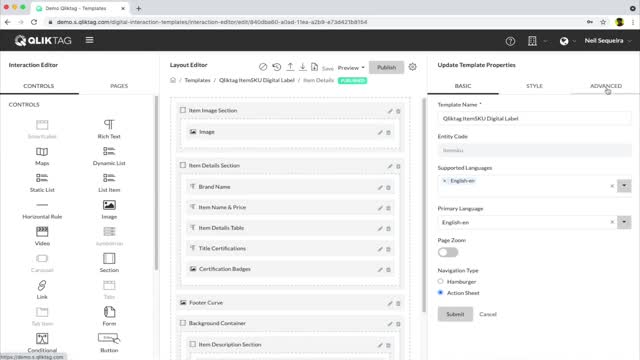Bookmark this page with star icon

[x=603, y=22]
